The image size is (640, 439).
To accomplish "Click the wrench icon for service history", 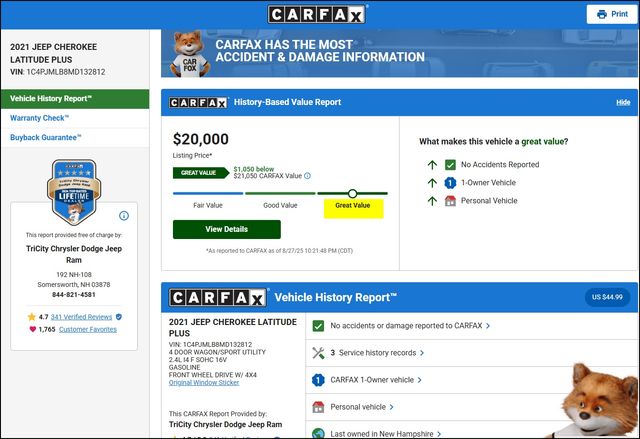I will 318,353.
